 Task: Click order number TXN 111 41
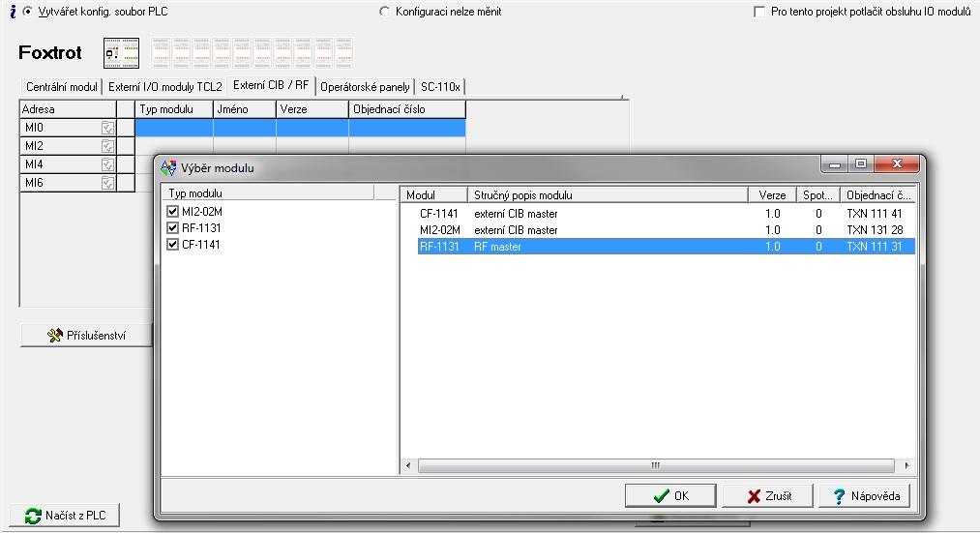pyautogui.click(x=875, y=214)
